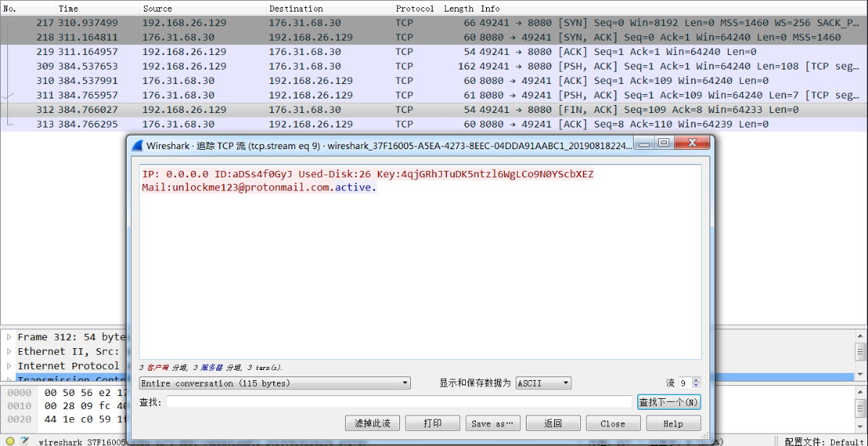Image resolution: width=868 pixels, height=446 pixels.
Task: Click the 查找下一个(N) find next button
Action: pyautogui.click(x=669, y=402)
